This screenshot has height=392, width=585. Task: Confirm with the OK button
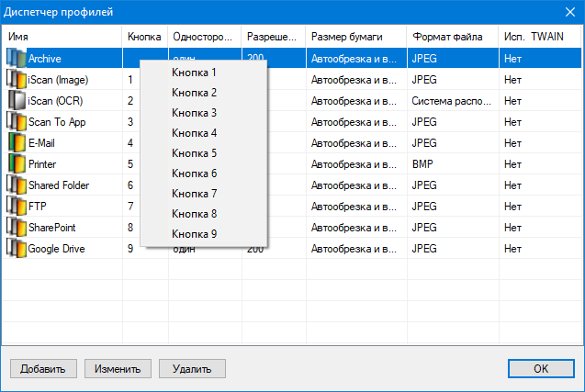[x=541, y=369]
